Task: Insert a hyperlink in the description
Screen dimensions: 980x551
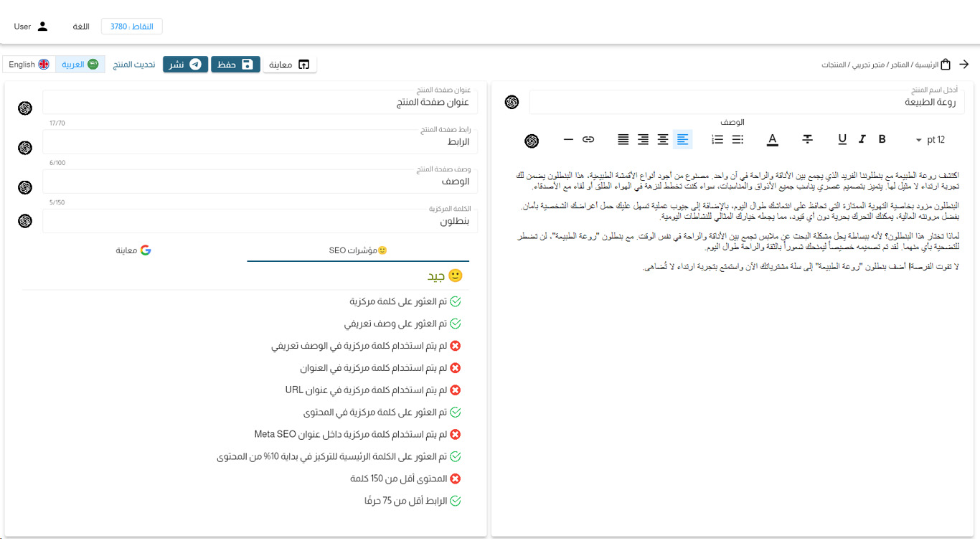Action: [x=588, y=139]
